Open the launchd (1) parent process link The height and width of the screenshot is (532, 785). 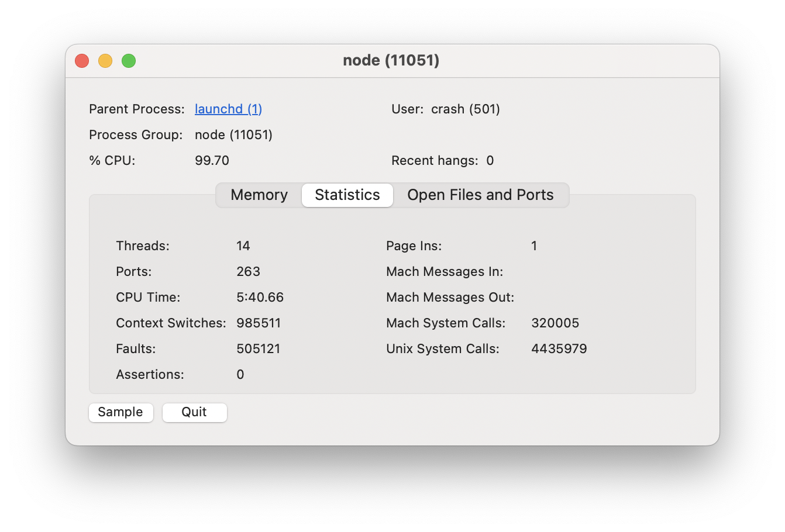[x=228, y=109]
